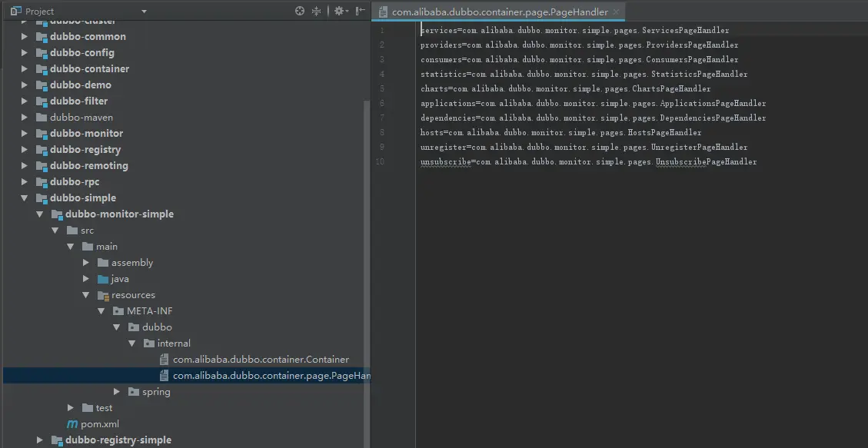The image size is (868, 448).
Task: Click the resources folder icon
Action: pyautogui.click(x=103, y=295)
